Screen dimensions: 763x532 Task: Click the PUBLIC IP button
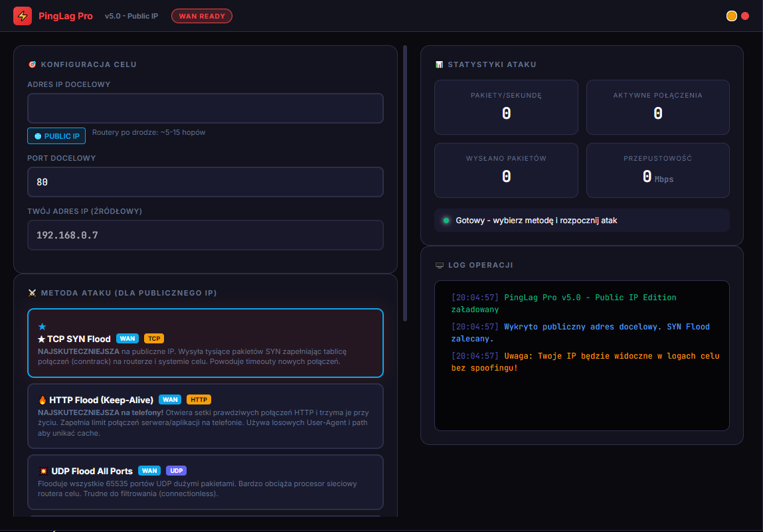[x=56, y=135]
